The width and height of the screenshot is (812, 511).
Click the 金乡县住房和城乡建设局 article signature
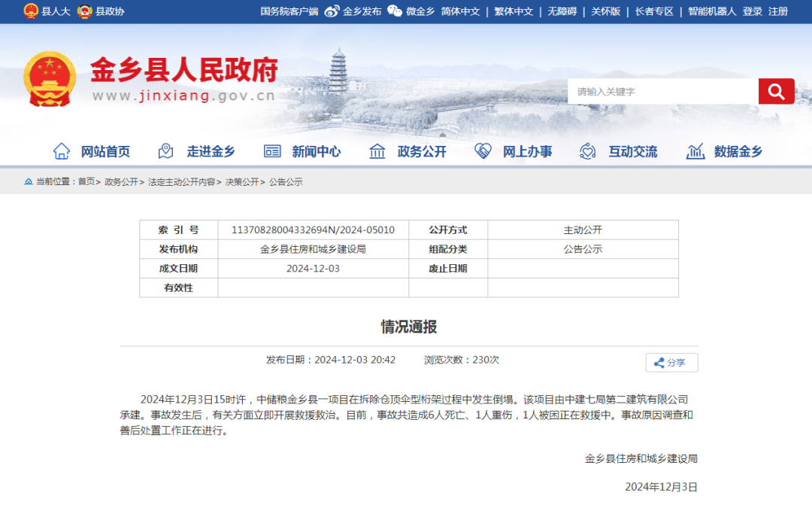pos(641,458)
